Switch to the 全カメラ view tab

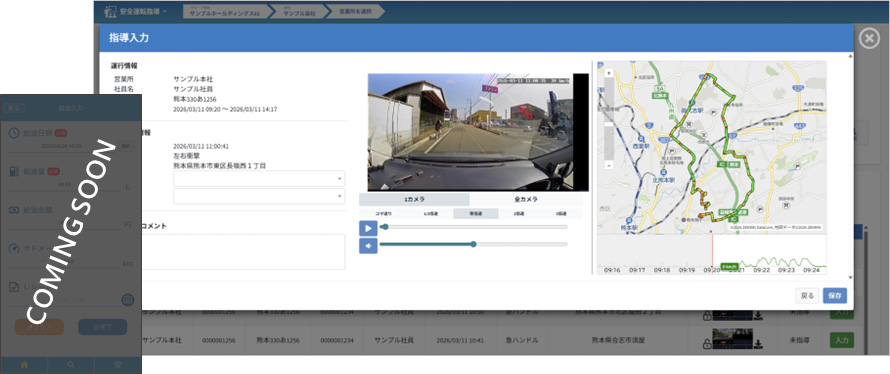click(526, 200)
